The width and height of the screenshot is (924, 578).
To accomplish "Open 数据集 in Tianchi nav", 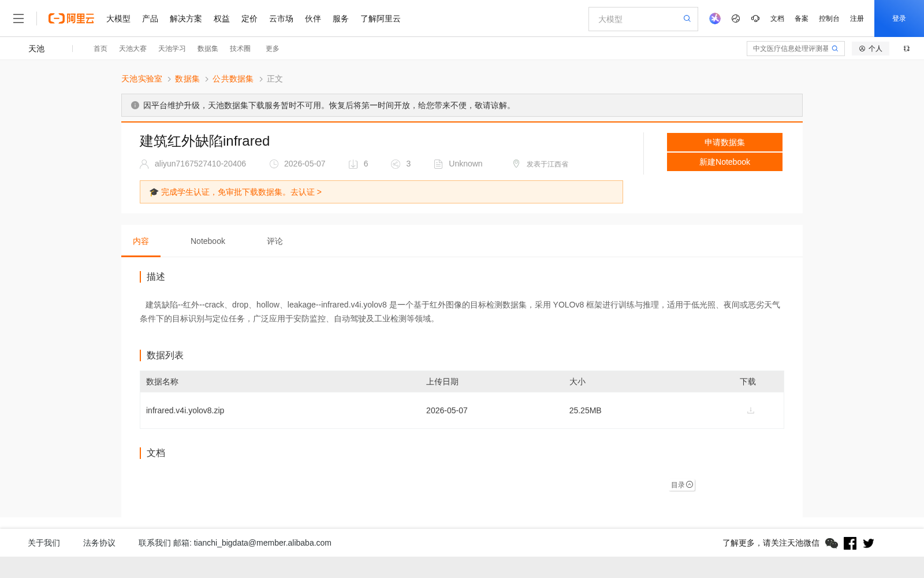I will pyautogui.click(x=208, y=49).
